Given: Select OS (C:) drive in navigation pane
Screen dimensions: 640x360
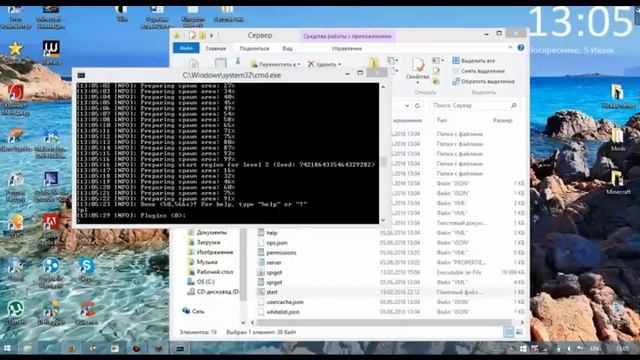Looking at the screenshot, I should pyautogui.click(x=200, y=282).
